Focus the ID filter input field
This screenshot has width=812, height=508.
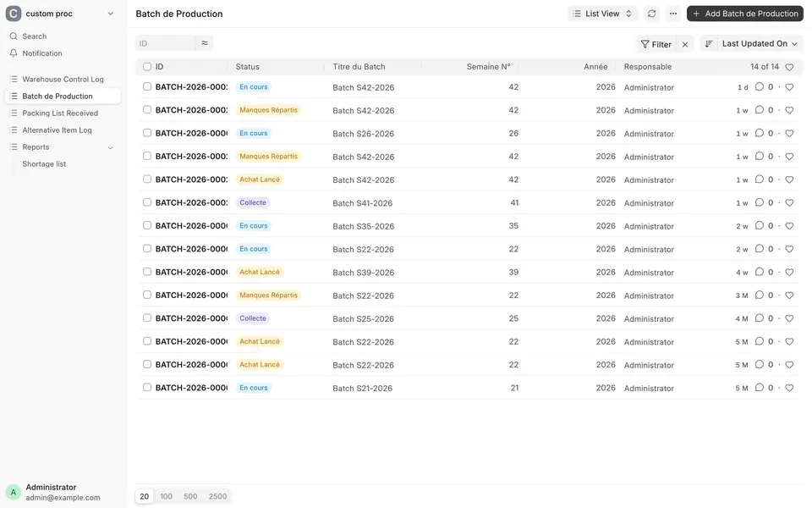(x=165, y=43)
